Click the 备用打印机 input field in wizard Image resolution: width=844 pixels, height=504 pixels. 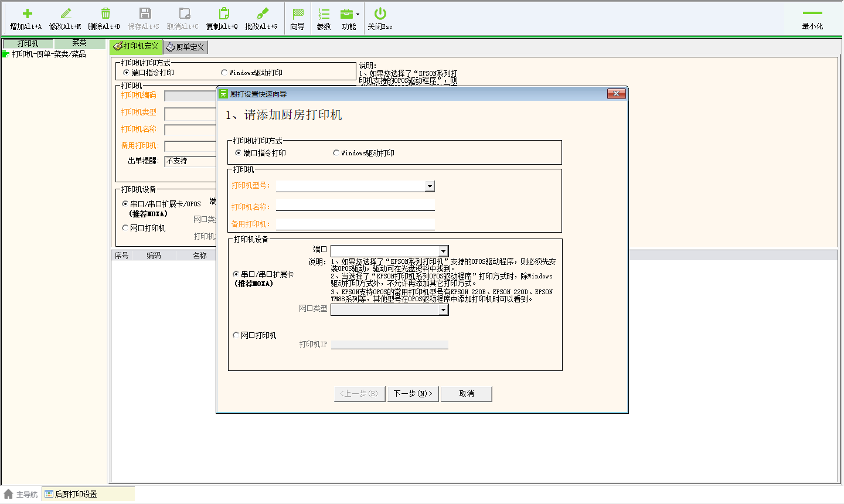click(x=355, y=224)
